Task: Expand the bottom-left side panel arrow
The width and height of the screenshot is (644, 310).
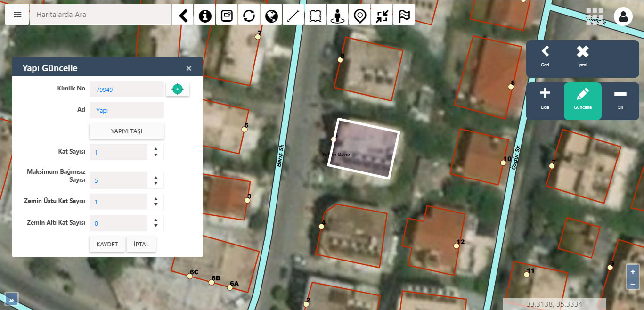Action: click(12, 299)
